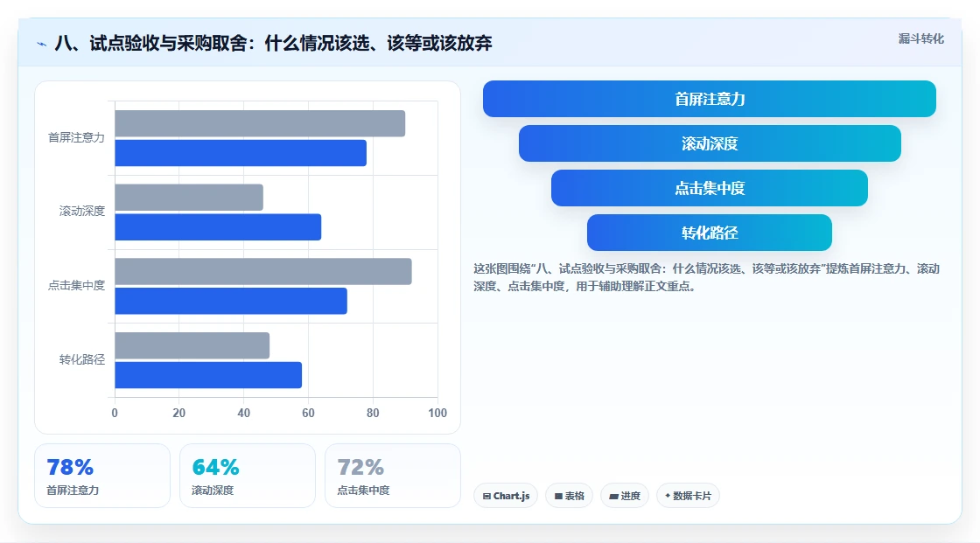Click the blue bar for 转化路径
980x543 pixels.
(x=208, y=375)
